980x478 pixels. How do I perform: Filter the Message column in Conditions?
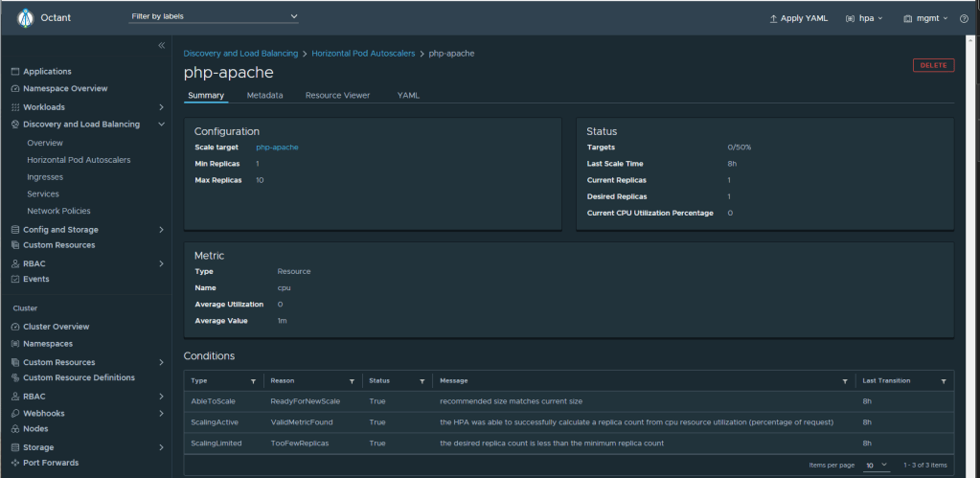[x=845, y=381]
